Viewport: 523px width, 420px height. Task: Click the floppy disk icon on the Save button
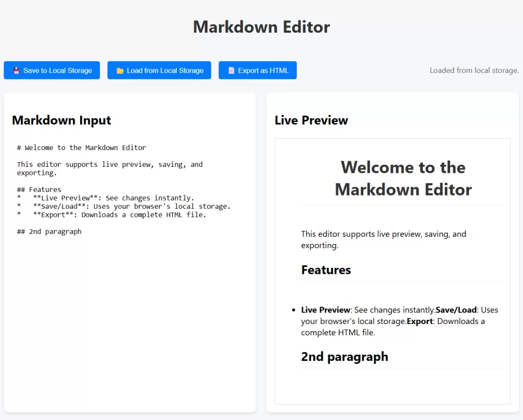point(17,70)
